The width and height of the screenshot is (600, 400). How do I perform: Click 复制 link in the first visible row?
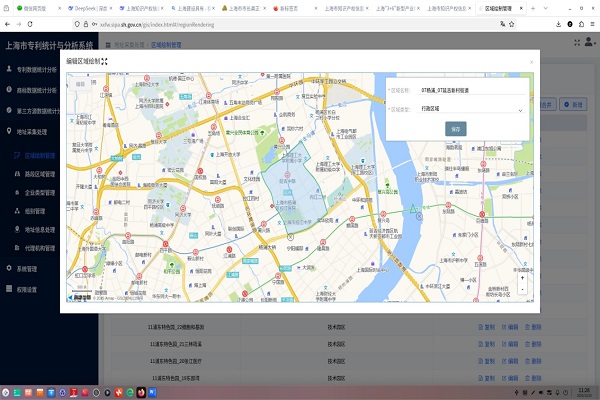(487, 326)
